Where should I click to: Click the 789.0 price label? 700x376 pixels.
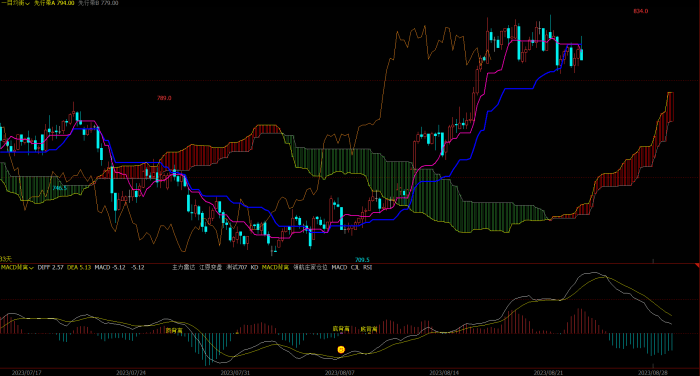pyautogui.click(x=164, y=98)
